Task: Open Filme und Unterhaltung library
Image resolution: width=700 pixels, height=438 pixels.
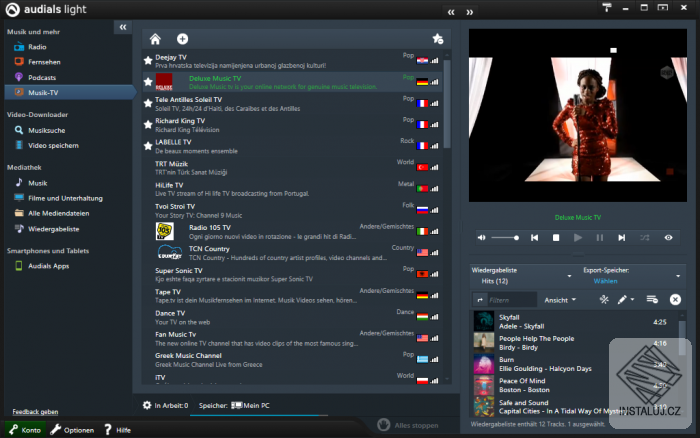Action: pos(65,198)
